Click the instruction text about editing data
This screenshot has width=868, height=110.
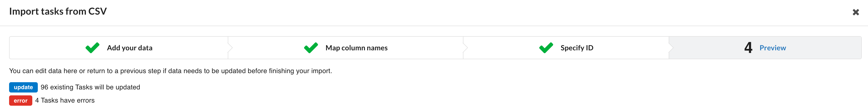click(x=171, y=71)
